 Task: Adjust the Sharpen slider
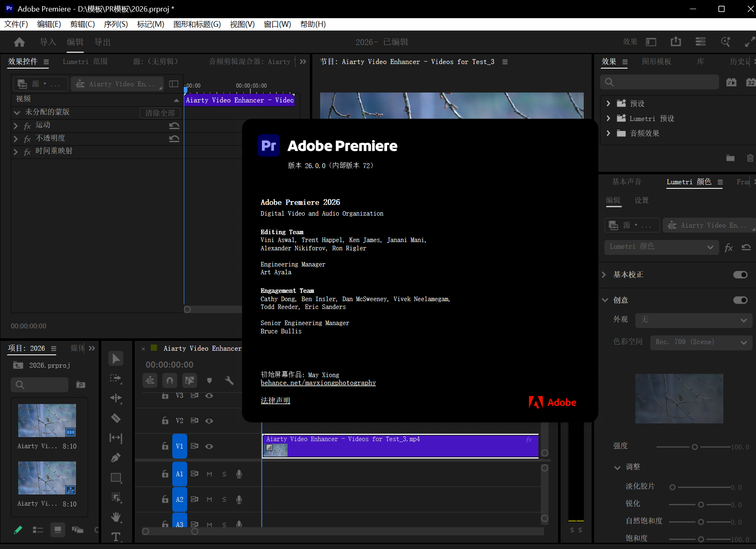(701, 504)
